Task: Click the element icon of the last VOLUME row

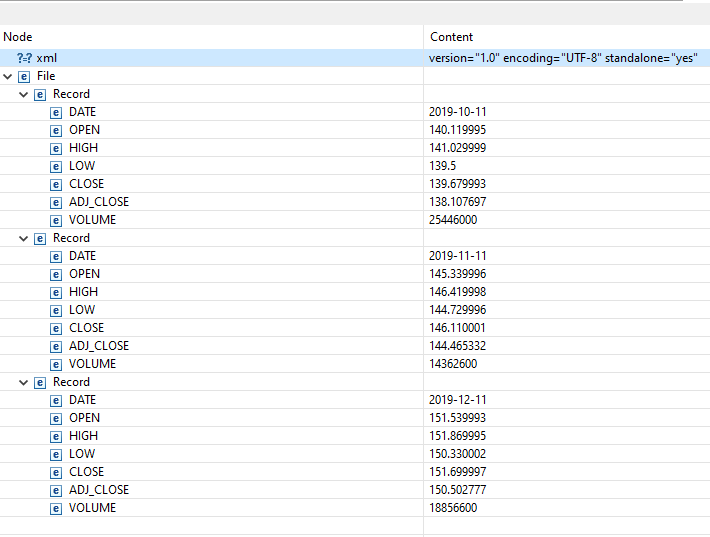Action: (56, 508)
